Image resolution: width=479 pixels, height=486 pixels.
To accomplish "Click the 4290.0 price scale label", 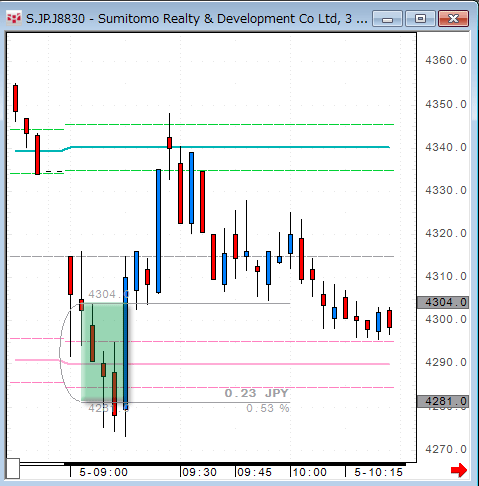I will coord(446,362).
